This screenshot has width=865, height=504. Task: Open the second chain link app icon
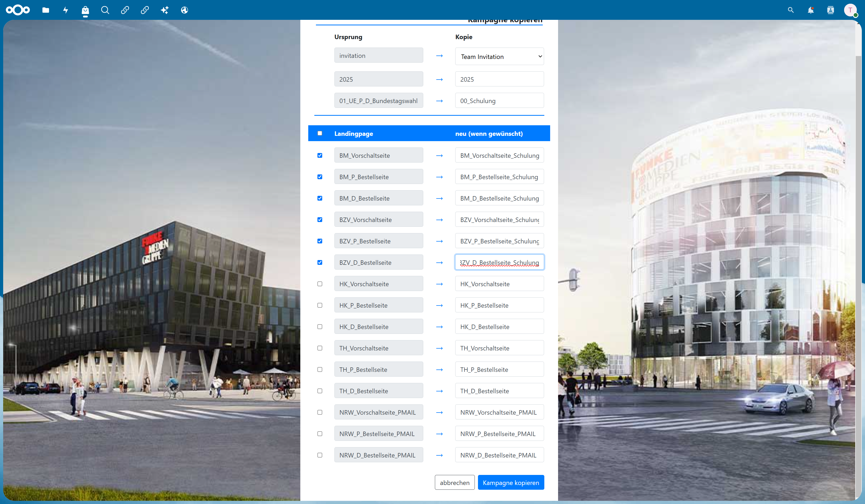pos(145,10)
